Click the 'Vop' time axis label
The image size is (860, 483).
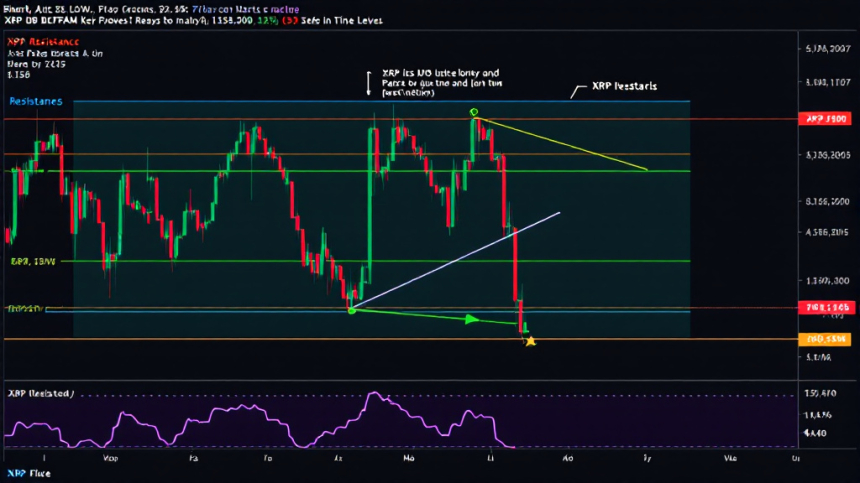coord(110,458)
